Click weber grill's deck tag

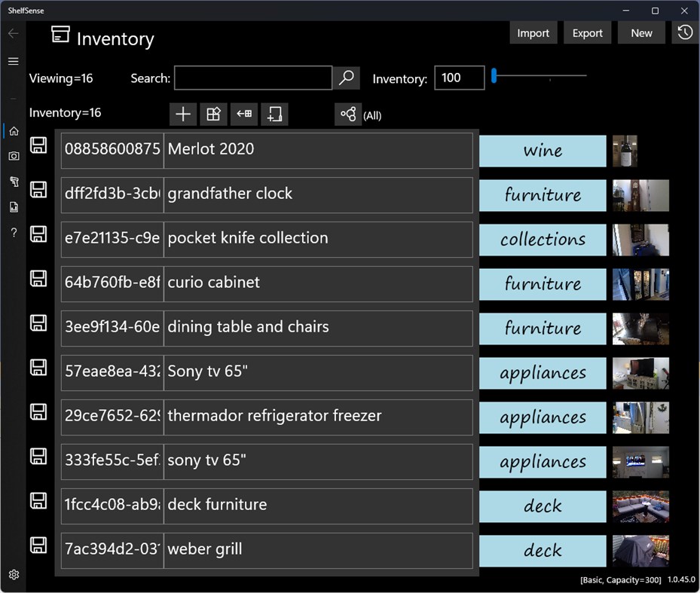click(543, 551)
